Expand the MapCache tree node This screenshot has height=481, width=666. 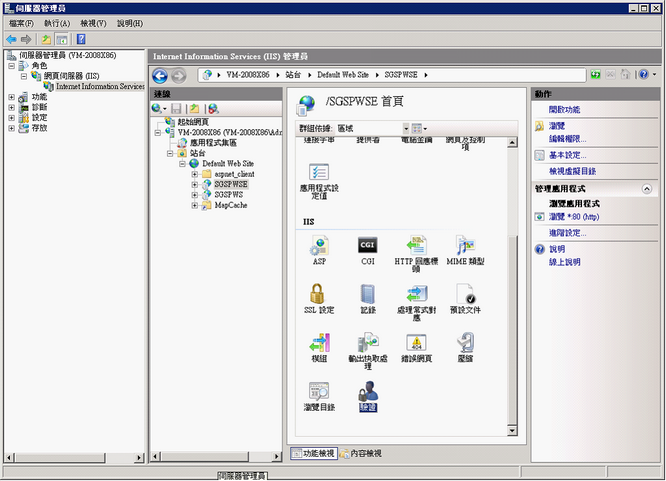[195, 205]
